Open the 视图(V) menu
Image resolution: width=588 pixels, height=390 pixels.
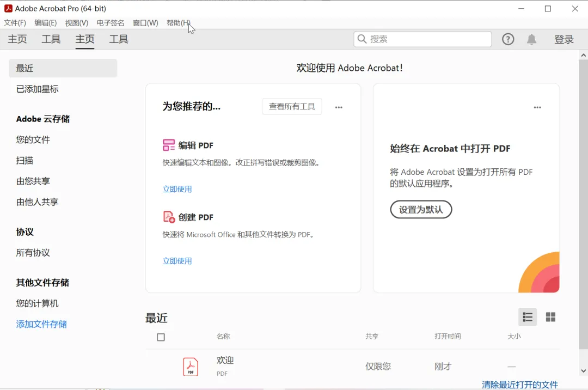point(77,23)
